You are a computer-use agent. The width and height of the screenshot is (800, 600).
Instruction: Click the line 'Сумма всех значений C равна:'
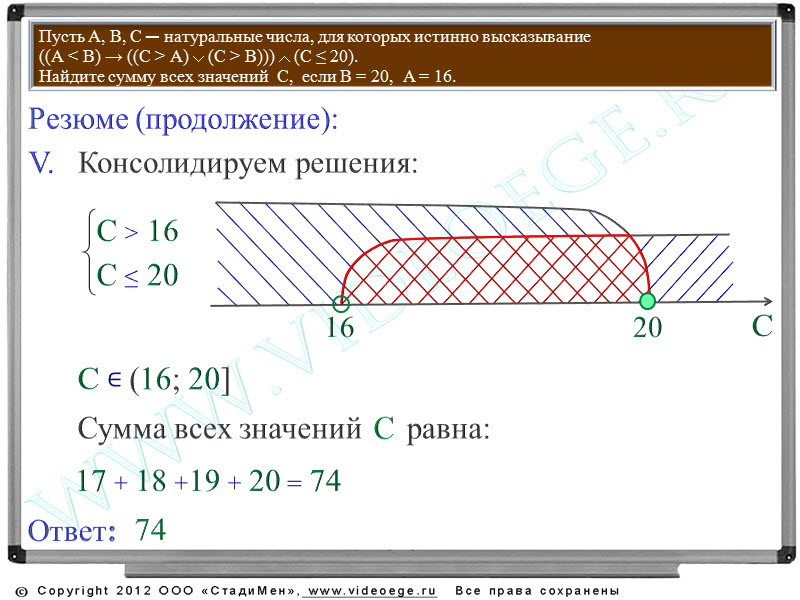point(283,429)
